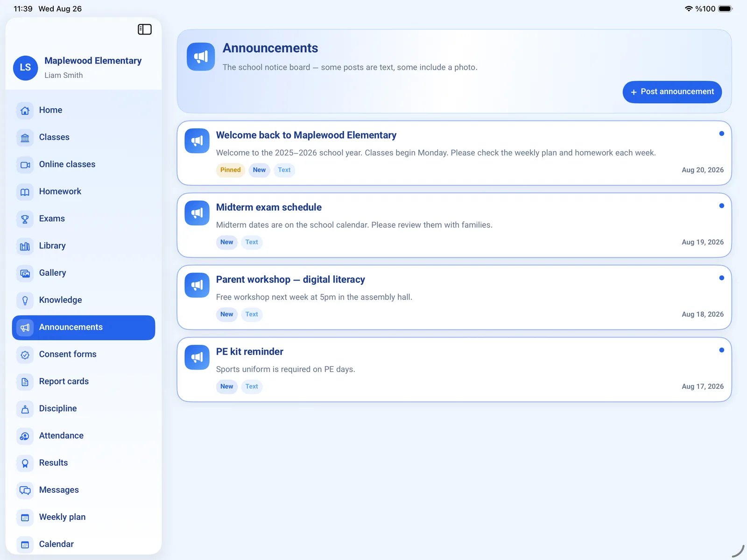This screenshot has height=560, width=747.
Task: Click the unread dot on Parent workshop post
Action: click(722, 278)
